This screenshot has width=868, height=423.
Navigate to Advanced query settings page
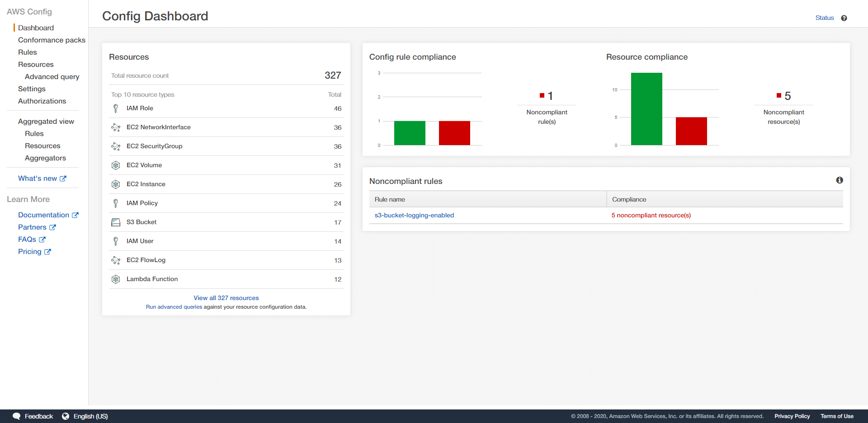coord(52,76)
